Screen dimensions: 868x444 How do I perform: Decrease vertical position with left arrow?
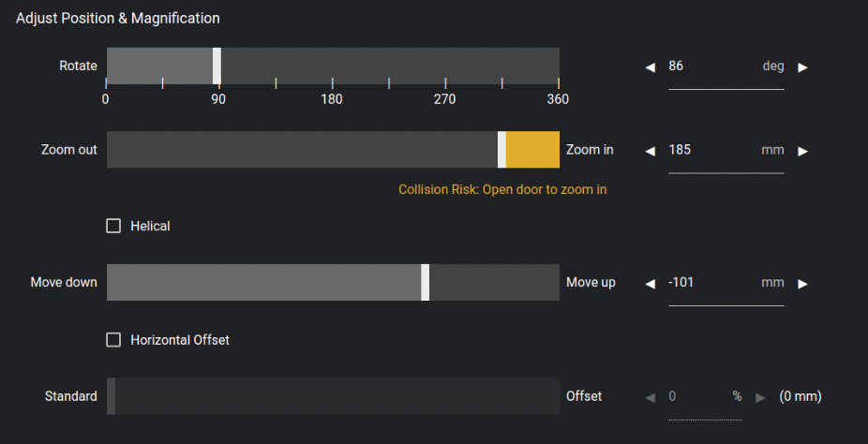coord(651,284)
